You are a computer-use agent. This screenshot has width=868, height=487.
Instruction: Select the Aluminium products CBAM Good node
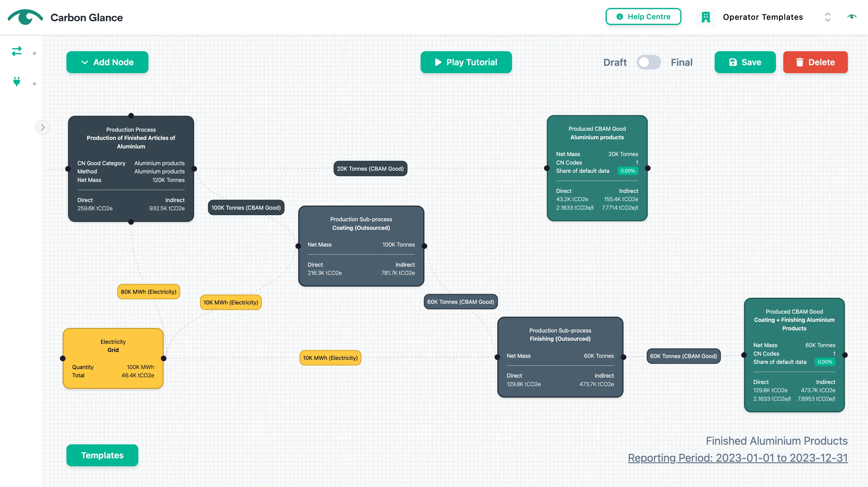(597, 168)
